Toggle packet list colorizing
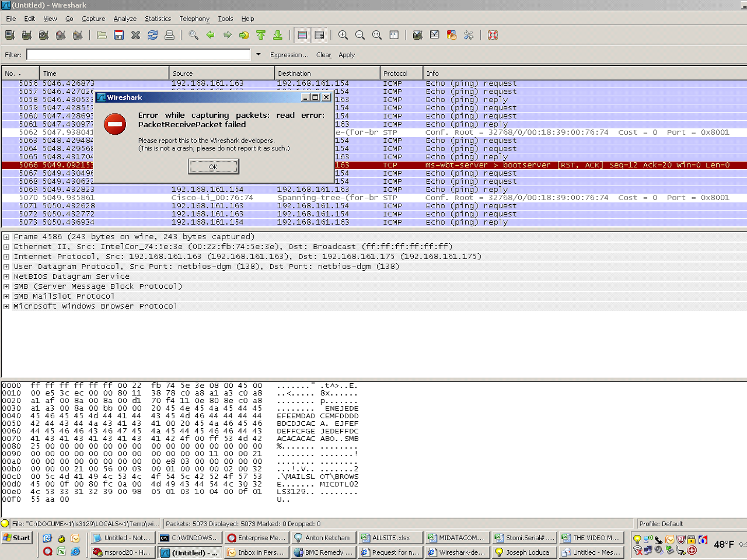 pyautogui.click(x=302, y=35)
